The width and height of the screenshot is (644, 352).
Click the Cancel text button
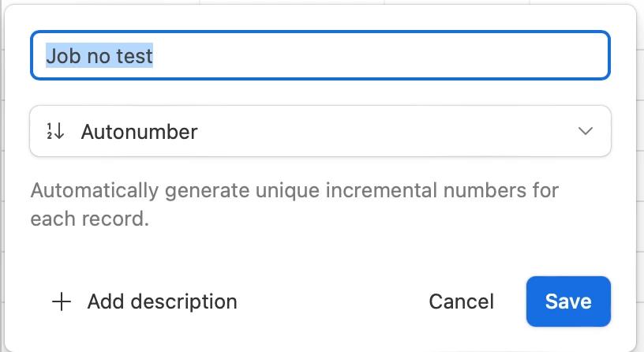461,301
